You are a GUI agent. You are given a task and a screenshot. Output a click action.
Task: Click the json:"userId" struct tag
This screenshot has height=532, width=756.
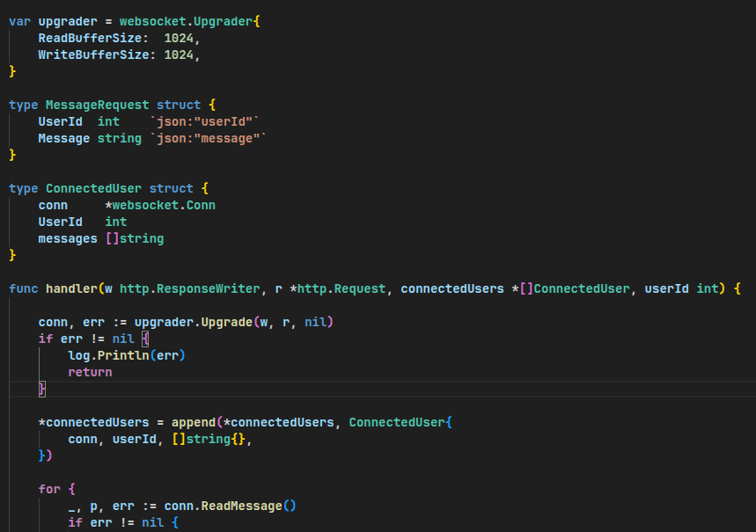tap(205, 121)
